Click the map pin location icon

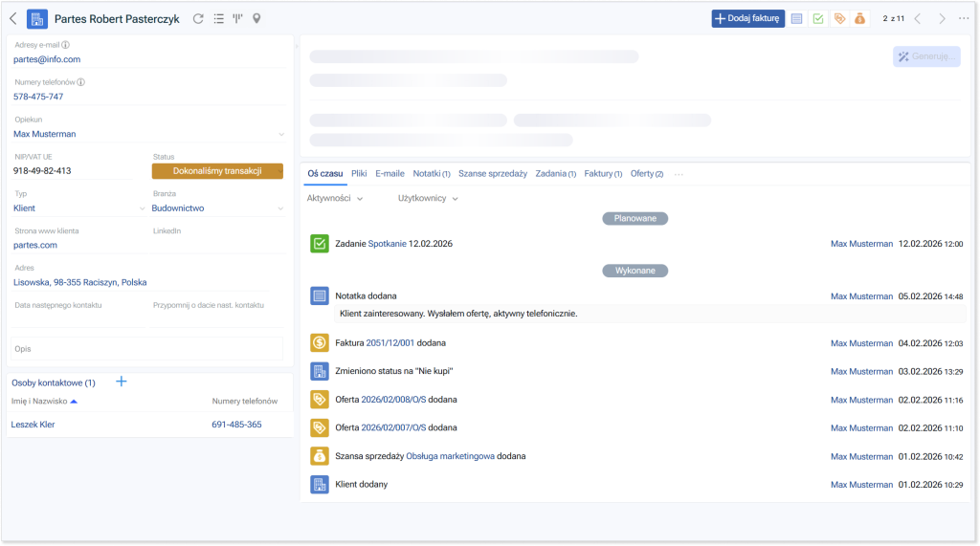pos(256,18)
